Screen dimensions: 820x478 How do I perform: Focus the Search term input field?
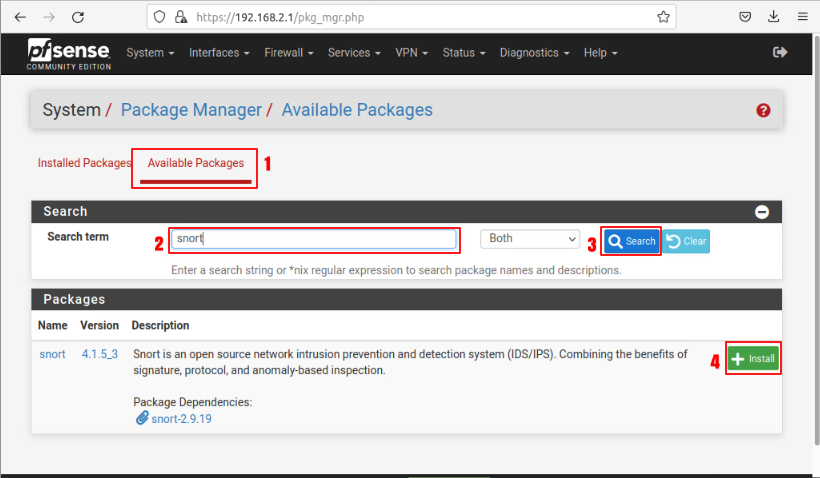(x=314, y=239)
